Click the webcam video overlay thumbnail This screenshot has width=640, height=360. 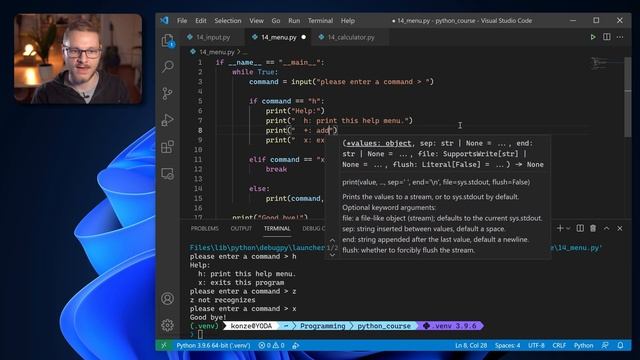(x=78, y=58)
